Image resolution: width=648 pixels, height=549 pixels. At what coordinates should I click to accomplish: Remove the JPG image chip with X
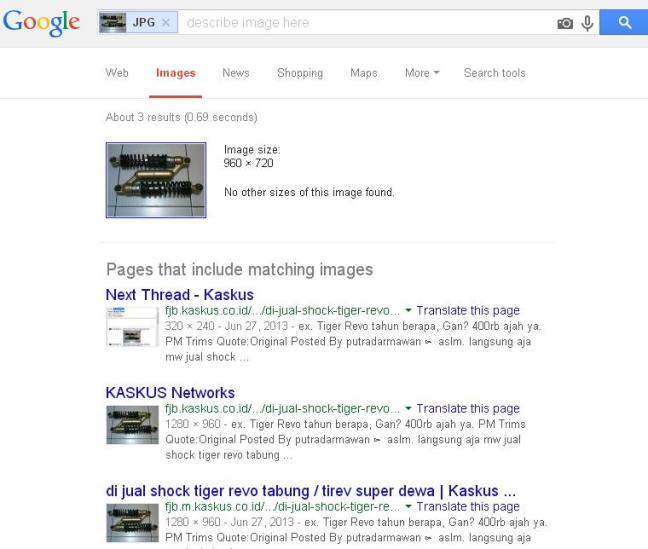[166, 22]
